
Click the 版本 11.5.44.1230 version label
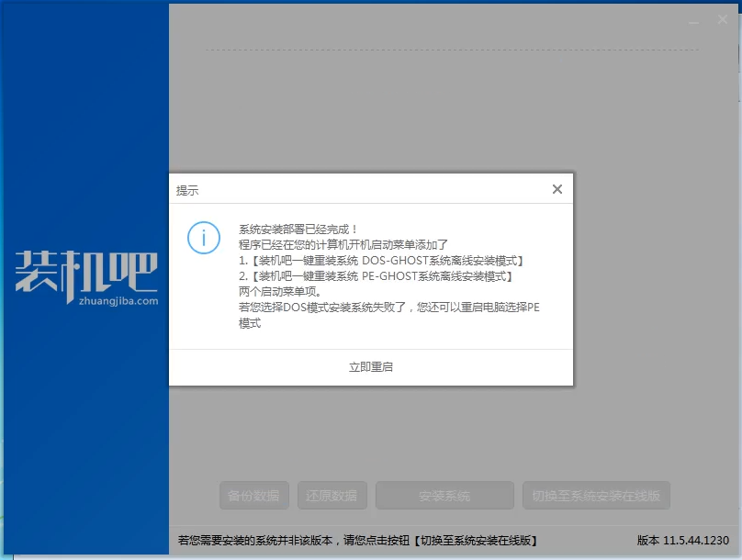(x=682, y=541)
